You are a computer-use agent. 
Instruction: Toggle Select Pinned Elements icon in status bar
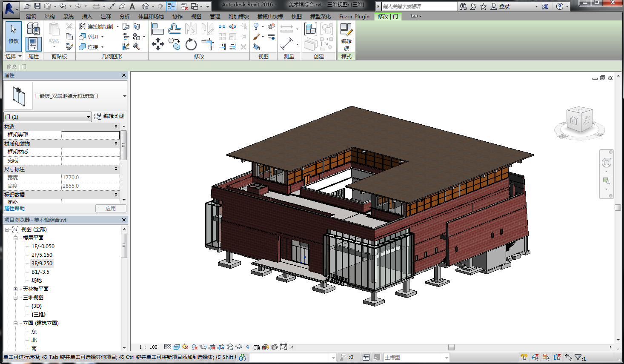click(x=546, y=358)
